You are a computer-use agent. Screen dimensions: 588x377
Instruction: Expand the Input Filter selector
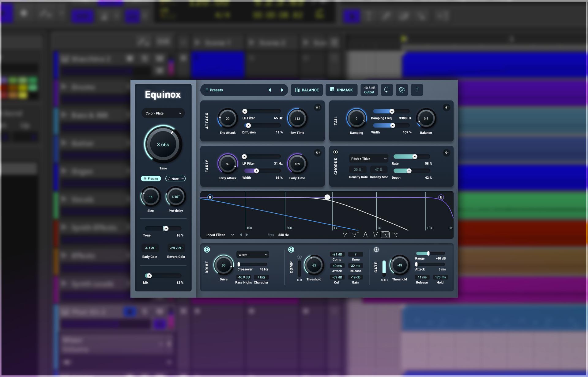[220, 235]
